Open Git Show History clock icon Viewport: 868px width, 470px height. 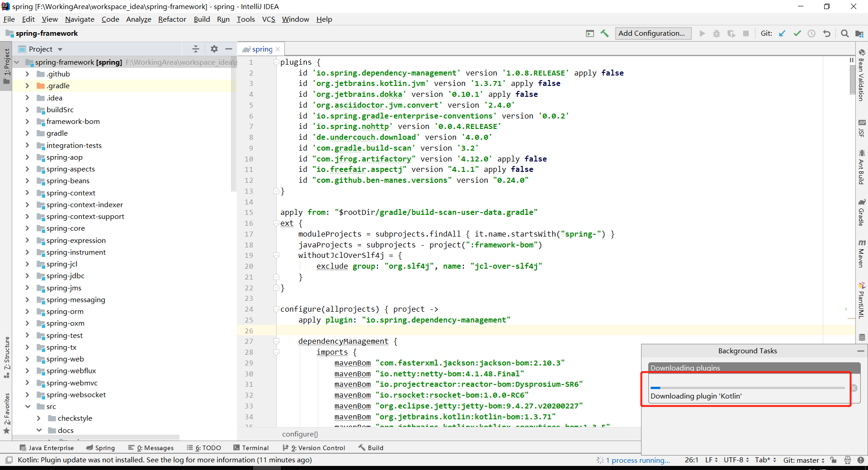pyautogui.click(x=811, y=33)
